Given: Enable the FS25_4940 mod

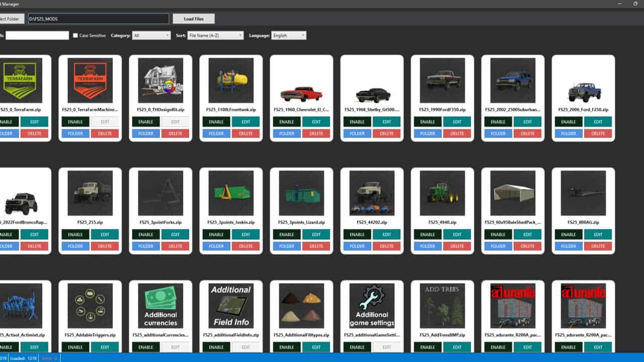Looking at the screenshot, I should 427,234.
